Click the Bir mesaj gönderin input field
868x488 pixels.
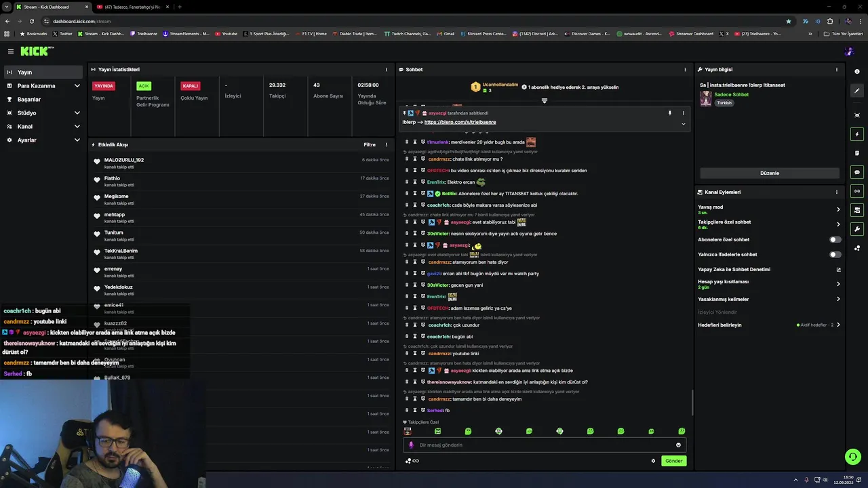click(x=544, y=445)
